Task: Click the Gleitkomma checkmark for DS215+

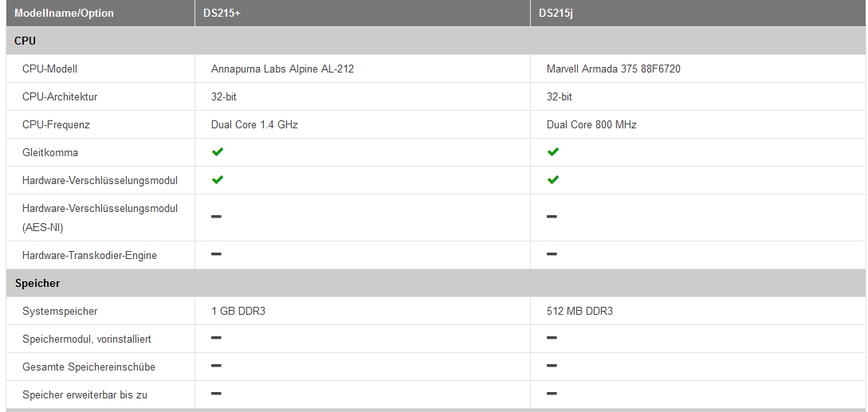Action: [x=218, y=151]
